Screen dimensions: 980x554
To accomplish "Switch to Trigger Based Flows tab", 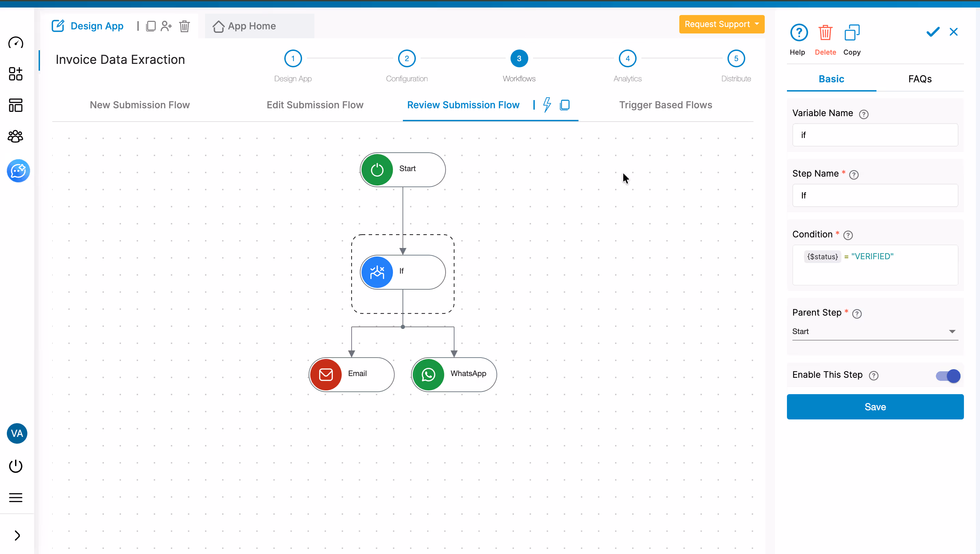I will (665, 105).
